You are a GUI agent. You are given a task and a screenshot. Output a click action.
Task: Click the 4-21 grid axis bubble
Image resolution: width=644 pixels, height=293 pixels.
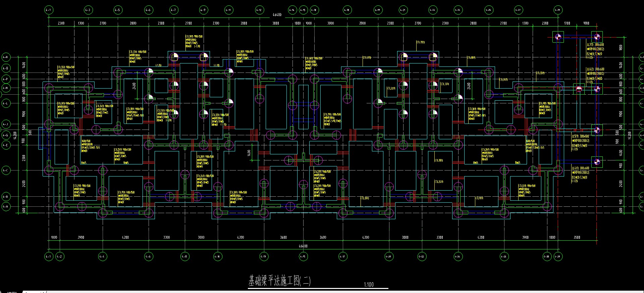pos(403,10)
